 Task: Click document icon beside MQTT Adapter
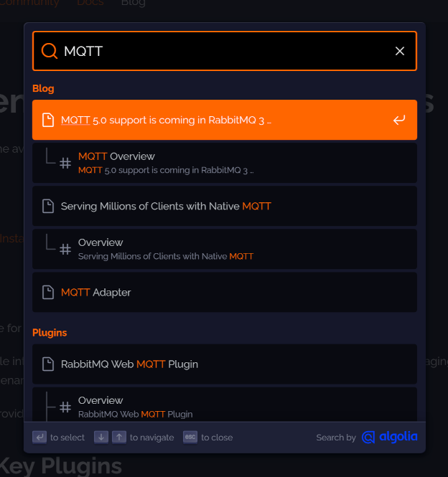[48, 292]
